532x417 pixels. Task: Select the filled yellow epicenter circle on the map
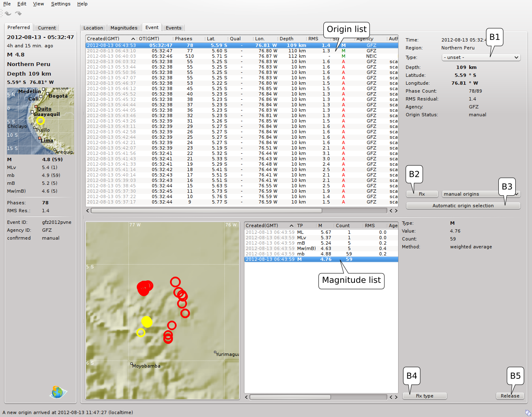(x=147, y=321)
